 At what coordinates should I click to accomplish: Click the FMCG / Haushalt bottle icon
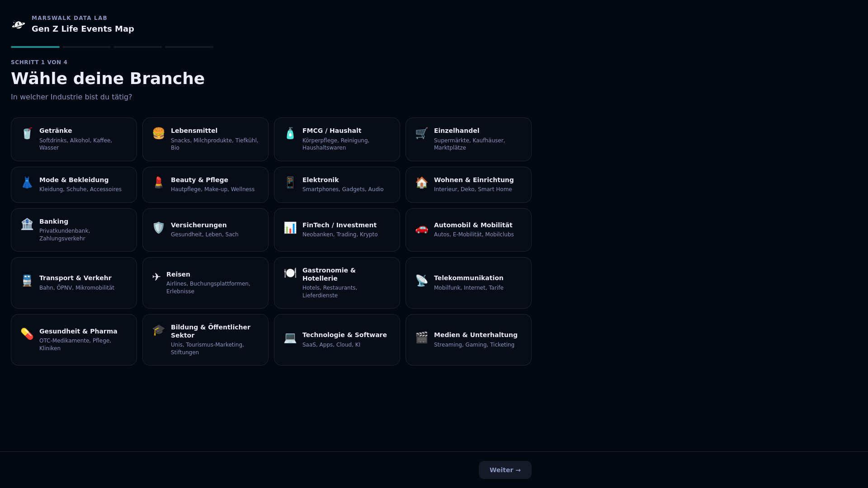coord(290,133)
